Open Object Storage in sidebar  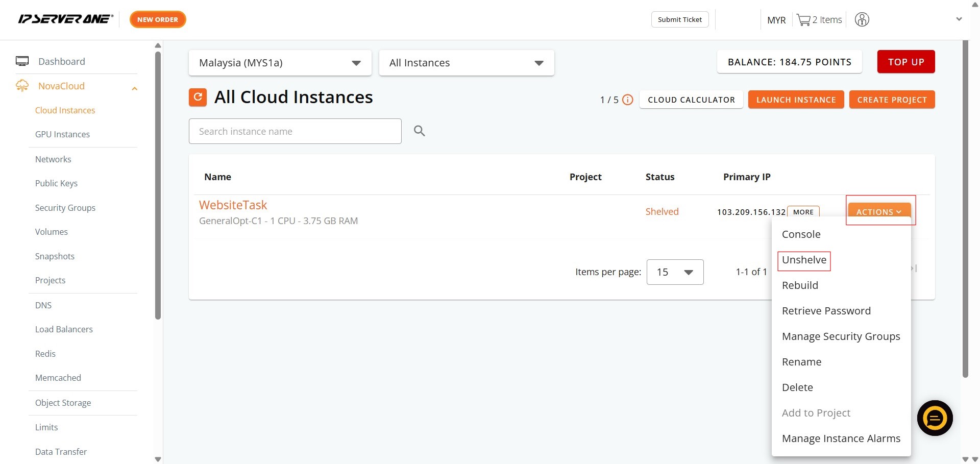63,403
